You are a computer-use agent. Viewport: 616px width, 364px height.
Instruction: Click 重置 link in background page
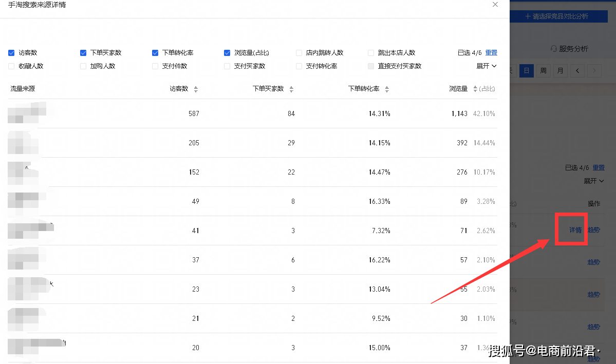coord(599,168)
